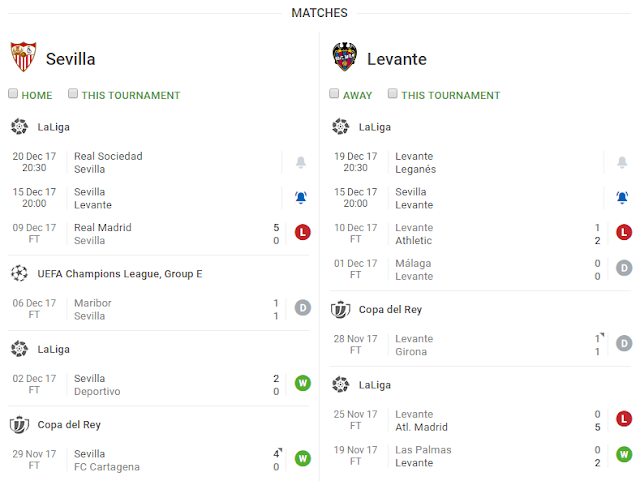This screenshot has width=640, height=481.
Task: Open the Copa del Rey heading under Sevilla
Action: (69, 425)
